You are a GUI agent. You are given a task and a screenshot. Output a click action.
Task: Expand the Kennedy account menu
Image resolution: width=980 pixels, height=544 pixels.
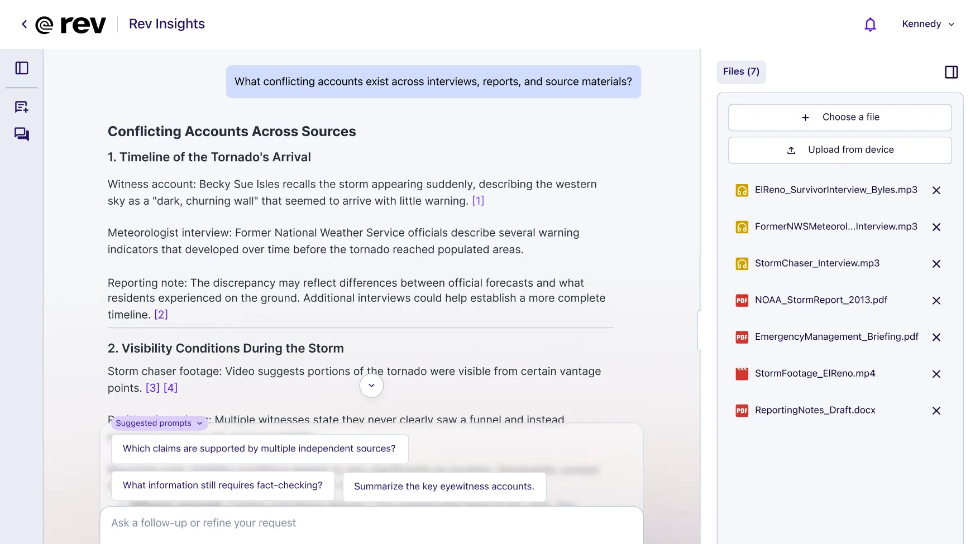(x=928, y=24)
